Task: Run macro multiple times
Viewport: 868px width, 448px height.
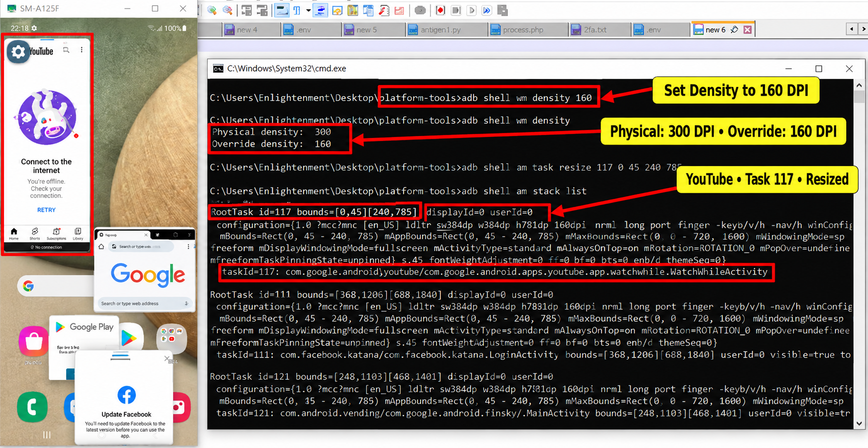Action: (487, 10)
